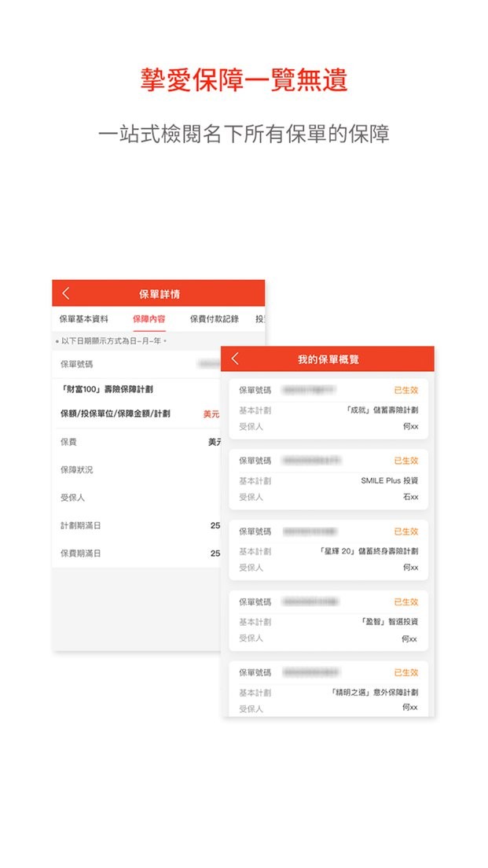Tap back arrow in 保單詳情 header
488x868 pixels.
tap(66, 293)
